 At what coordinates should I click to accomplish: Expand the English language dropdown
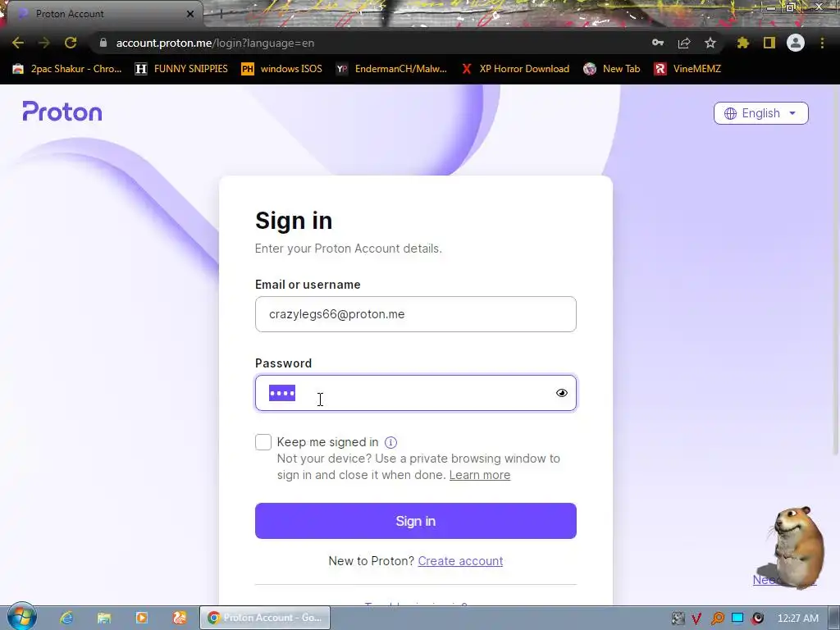(760, 113)
